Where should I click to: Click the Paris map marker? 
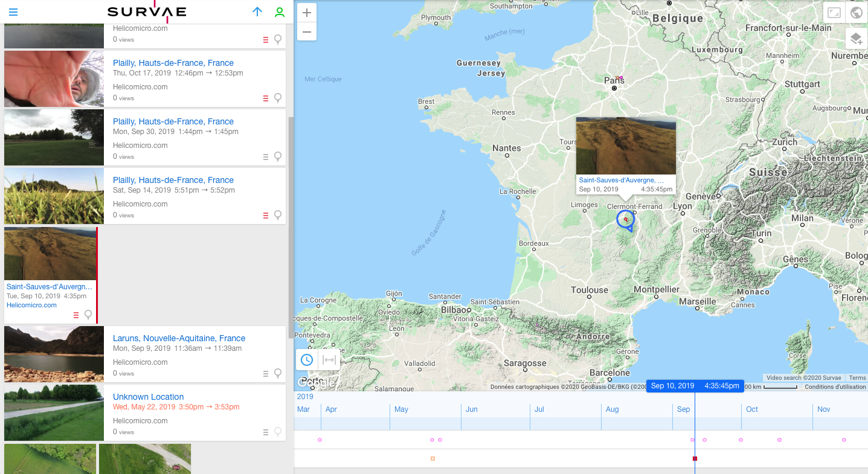point(619,78)
